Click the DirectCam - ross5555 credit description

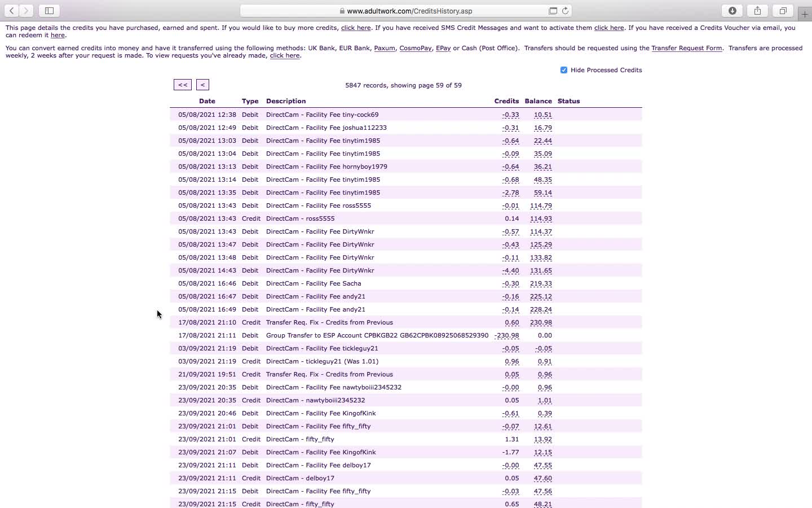pyautogui.click(x=300, y=218)
